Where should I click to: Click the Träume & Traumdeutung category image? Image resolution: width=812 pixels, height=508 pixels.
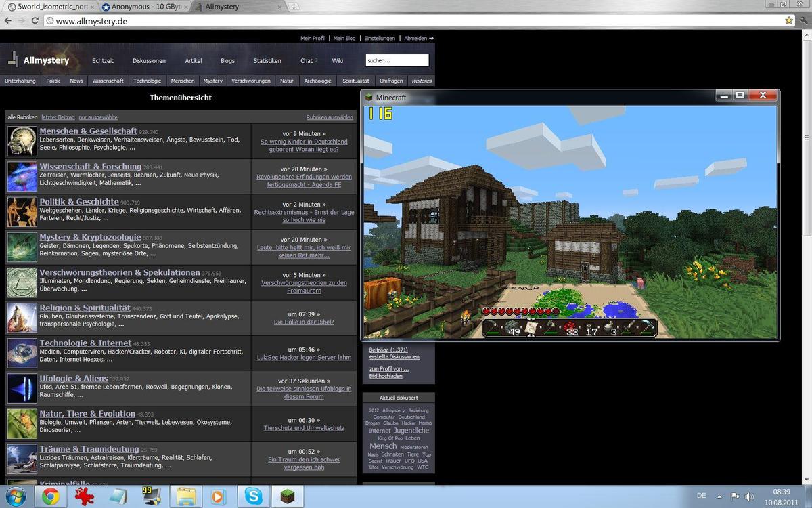click(22, 459)
